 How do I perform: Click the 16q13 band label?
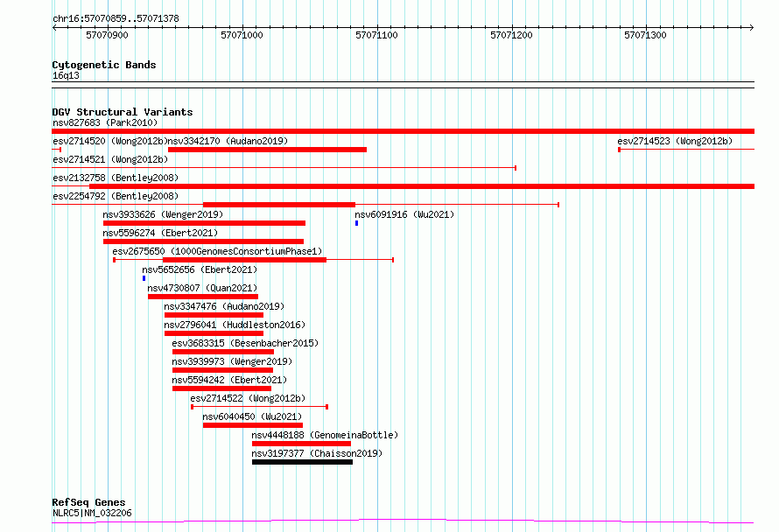click(x=66, y=75)
